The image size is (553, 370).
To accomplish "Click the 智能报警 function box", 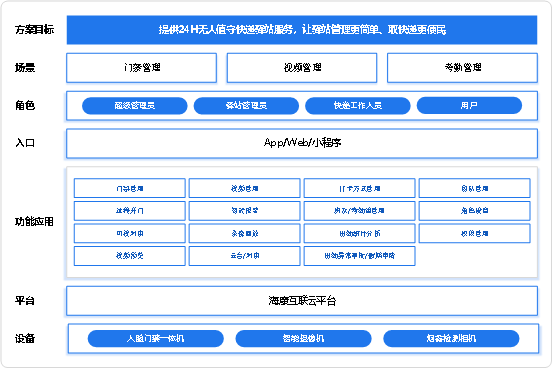I will [x=244, y=211].
